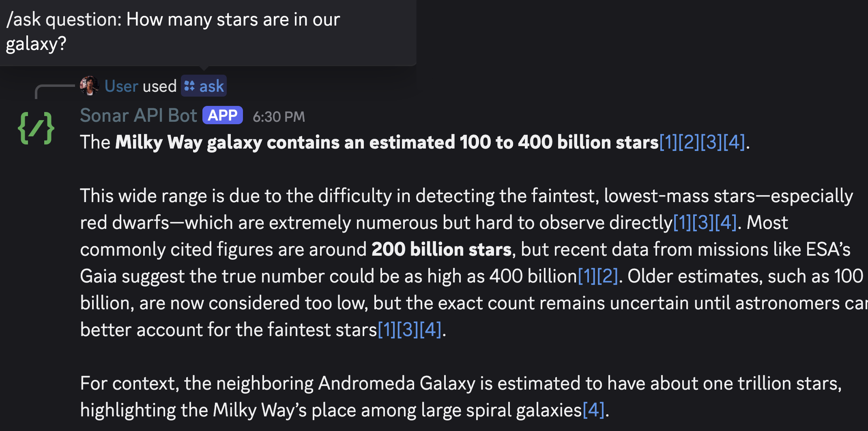Image resolution: width=868 pixels, height=431 pixels.
Task: Open the Sonar API Bot profile name
Action: click(139, 115)
